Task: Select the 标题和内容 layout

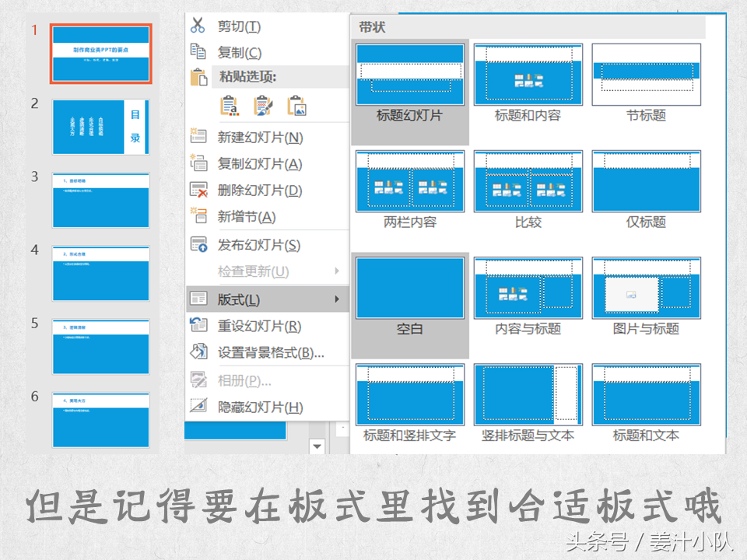Action: pos(528,83)
